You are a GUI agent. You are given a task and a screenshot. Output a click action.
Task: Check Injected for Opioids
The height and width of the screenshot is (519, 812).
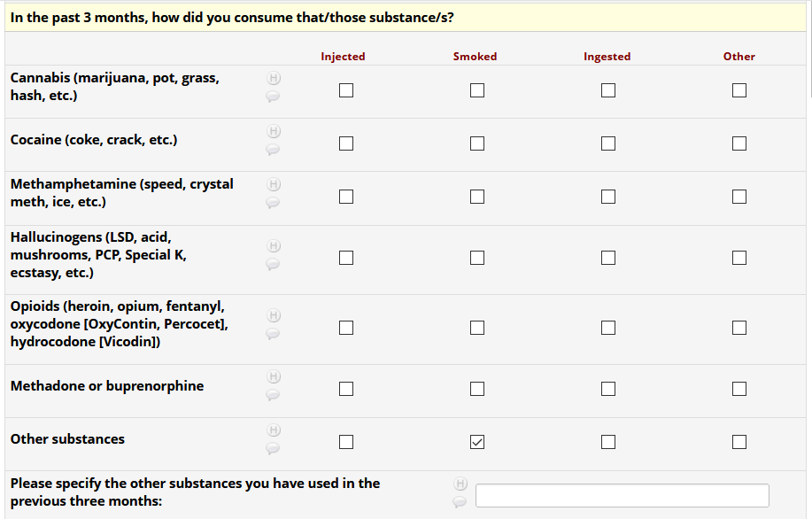pos(346,328)
